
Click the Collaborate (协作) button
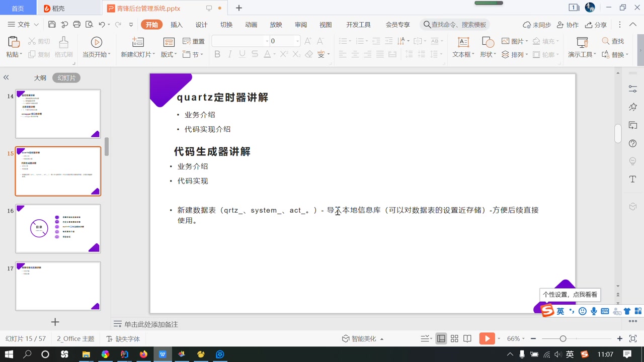tap(568, 25)
